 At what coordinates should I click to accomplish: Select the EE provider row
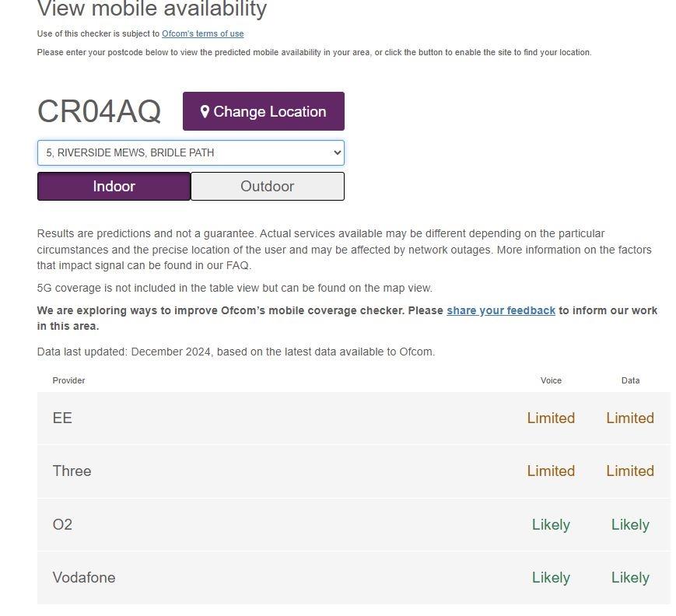(x=354, y=418)
